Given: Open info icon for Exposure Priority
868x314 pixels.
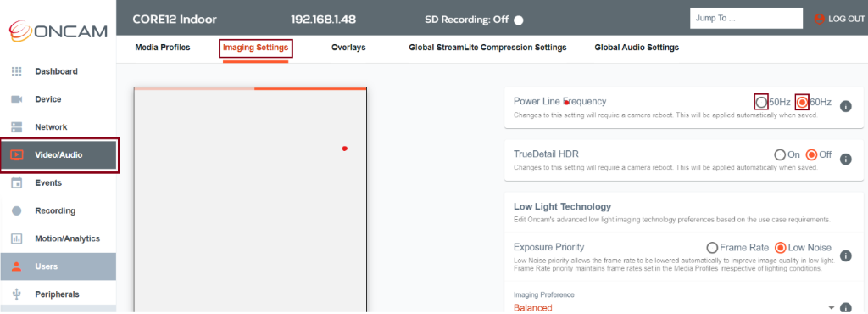Looking at the screenshot, I should [x=845, y=255].
